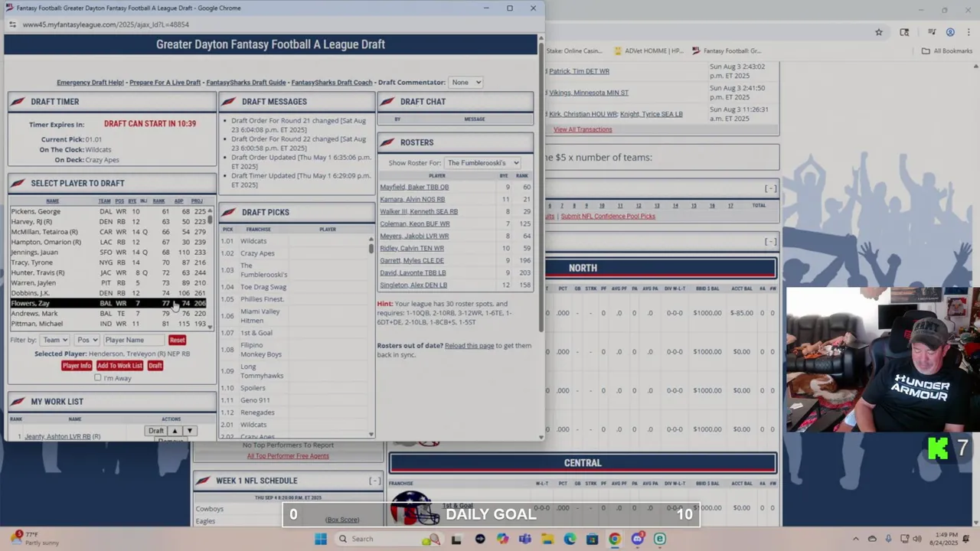980x551 pixels.
Task: Select Hunter, Travis (R) row
Action: [x=108, y=272]
